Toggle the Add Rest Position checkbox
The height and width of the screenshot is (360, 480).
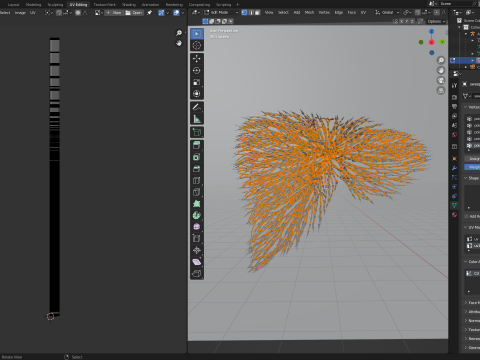coord(467,216)
